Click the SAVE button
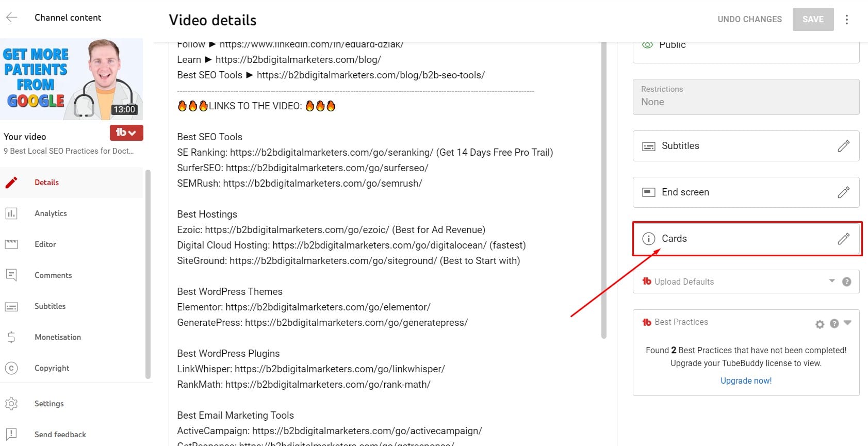This screenshot has width=868, height=446. click(x=813, y=20)
